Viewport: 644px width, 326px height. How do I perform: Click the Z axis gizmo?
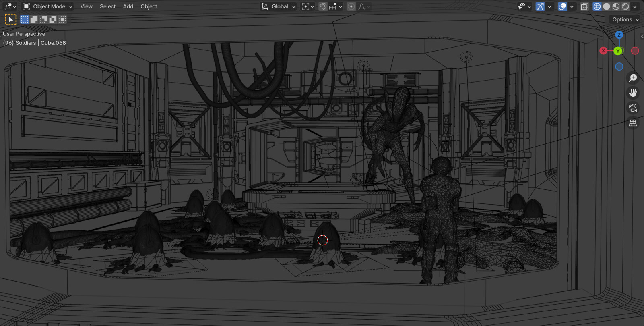pyautogui.click(x=619, y=35)
